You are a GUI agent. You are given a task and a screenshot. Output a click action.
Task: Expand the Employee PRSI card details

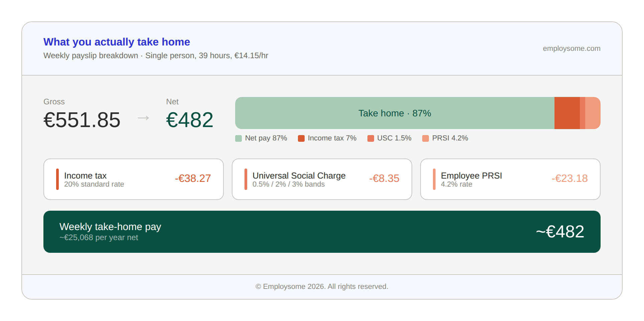point(510,179)
